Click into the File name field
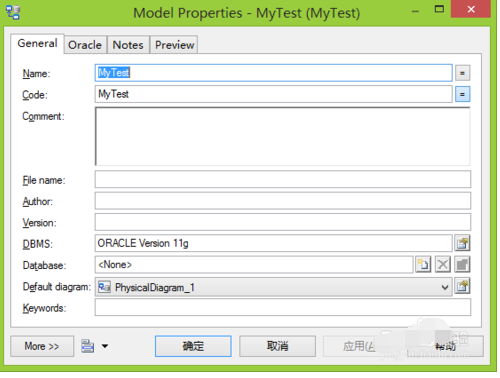Viewport: 500px width, 378px height. (x=283, y=180)
